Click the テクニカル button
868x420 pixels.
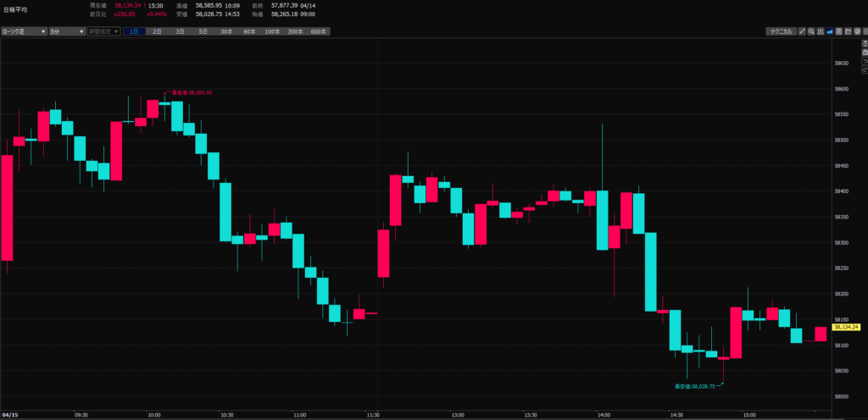[x=780, y=31]
